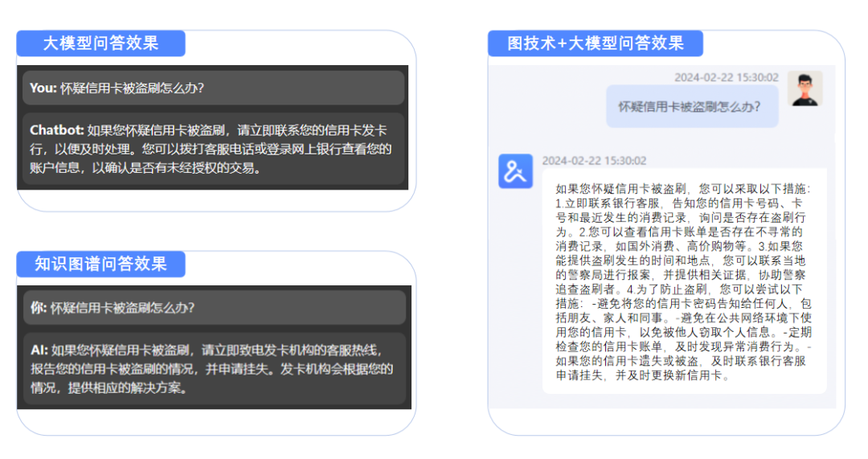Click the long bot answer bubble
This screenshot has height=459, width=868.
(684, 281)
